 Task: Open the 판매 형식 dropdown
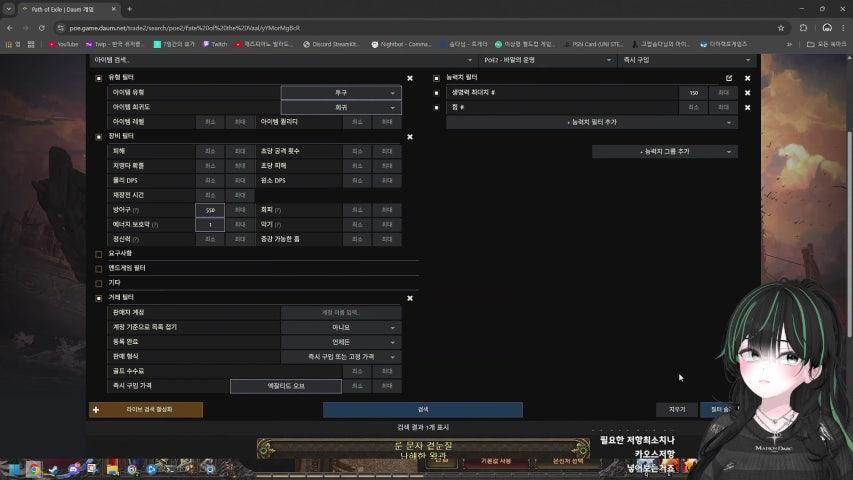[341, 357]
